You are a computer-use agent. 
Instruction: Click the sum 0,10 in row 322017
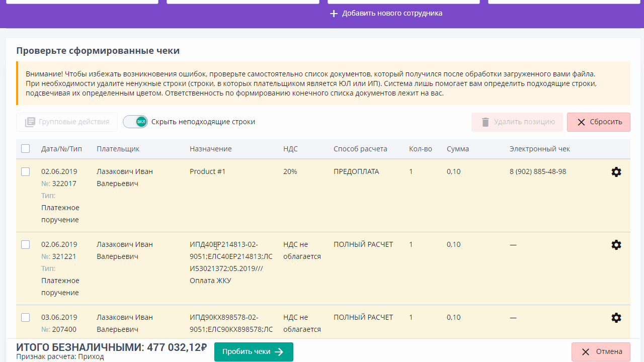pyautogui.click(x=453, y=171)
